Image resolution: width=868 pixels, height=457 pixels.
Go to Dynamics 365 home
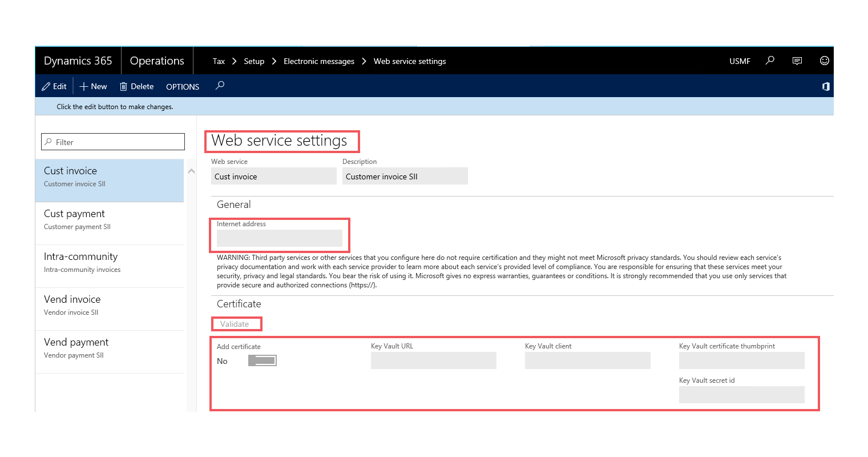tap(78, 61)
